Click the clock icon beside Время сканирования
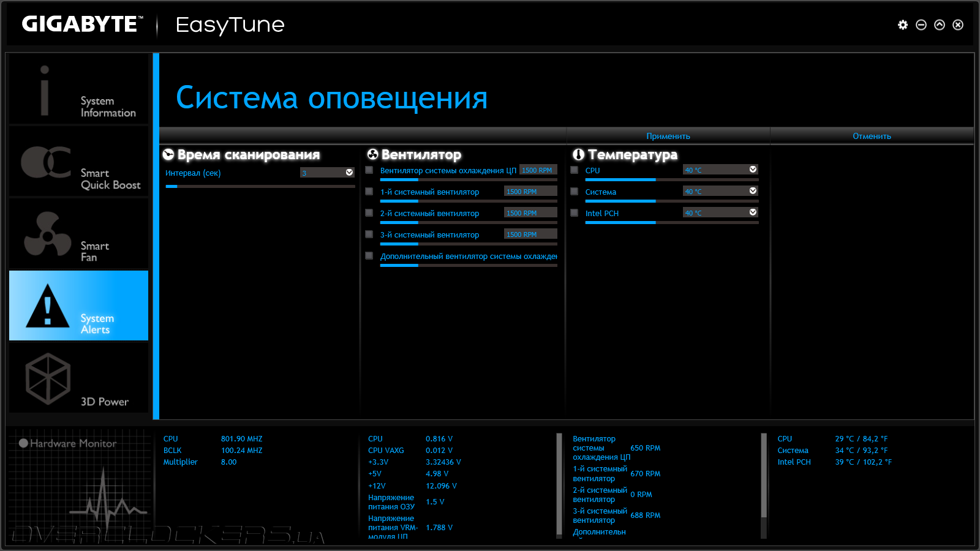This screenshot has width=980, height=551. click(168, 154)
